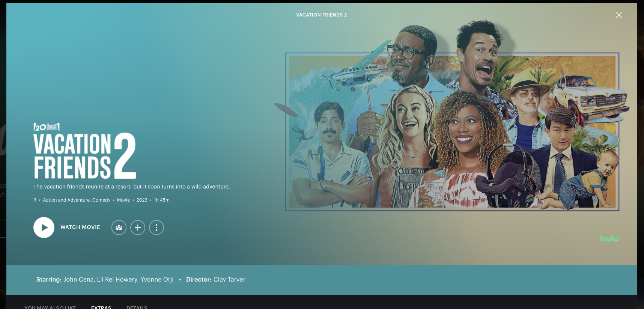Image resolution: width=644 pixels, height=309 pixels.
Task: Select the EXTRAS tab
Action: 101,307
